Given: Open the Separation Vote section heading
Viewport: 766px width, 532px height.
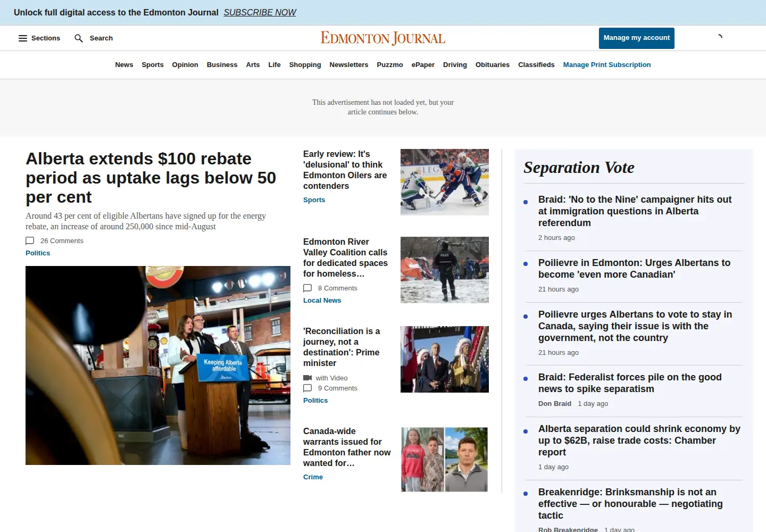Looking at the screenshot, I should (x=579, y=168).
